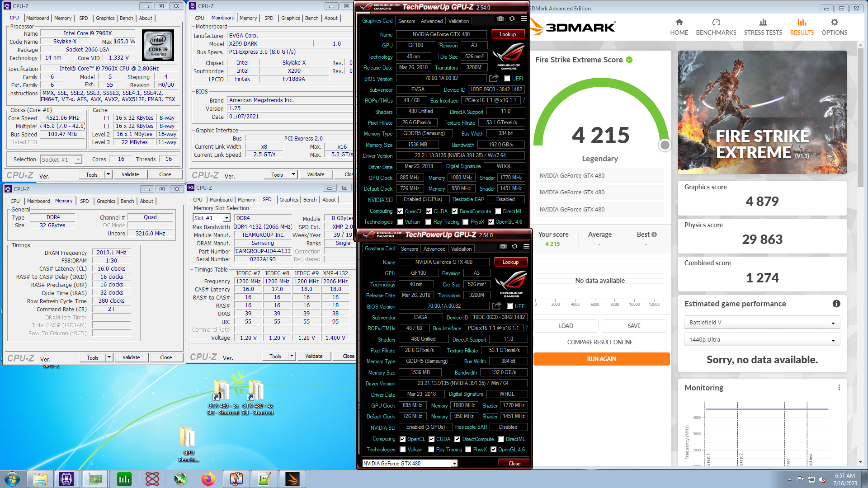Open Tools dropdown arrow in Memory window
Screen dimensions: 868x488
tap(109, 357)
